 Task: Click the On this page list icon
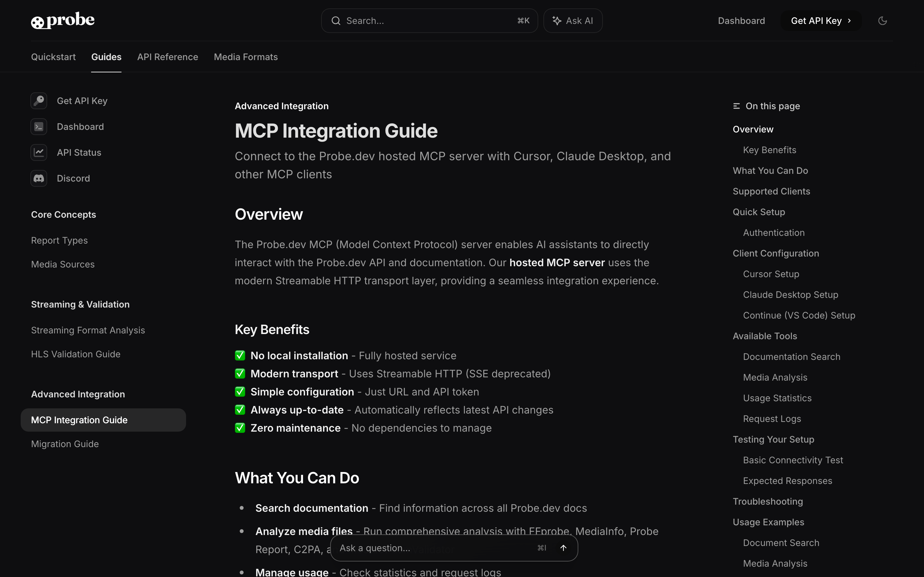pyautogui.click(x=736, y=106)
